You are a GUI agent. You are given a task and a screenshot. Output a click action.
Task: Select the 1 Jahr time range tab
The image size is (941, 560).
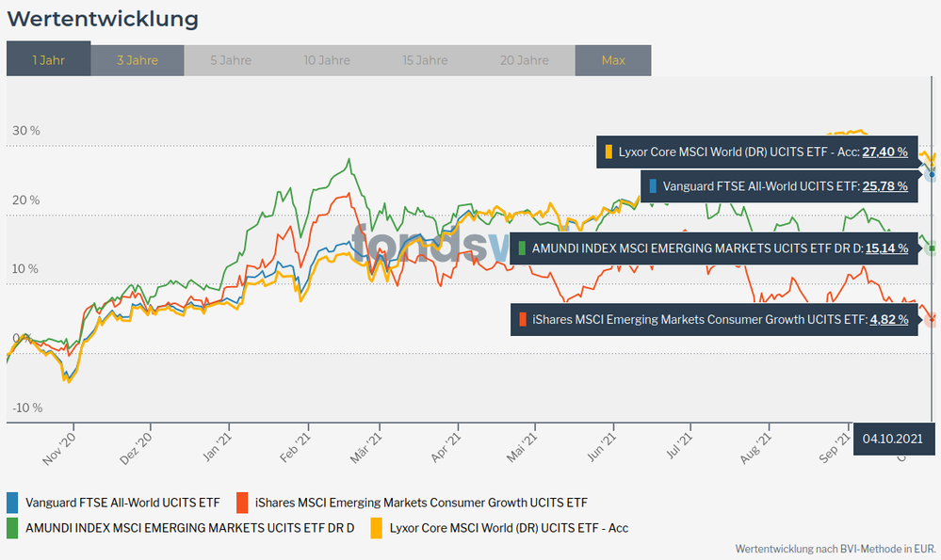(49, 60)
